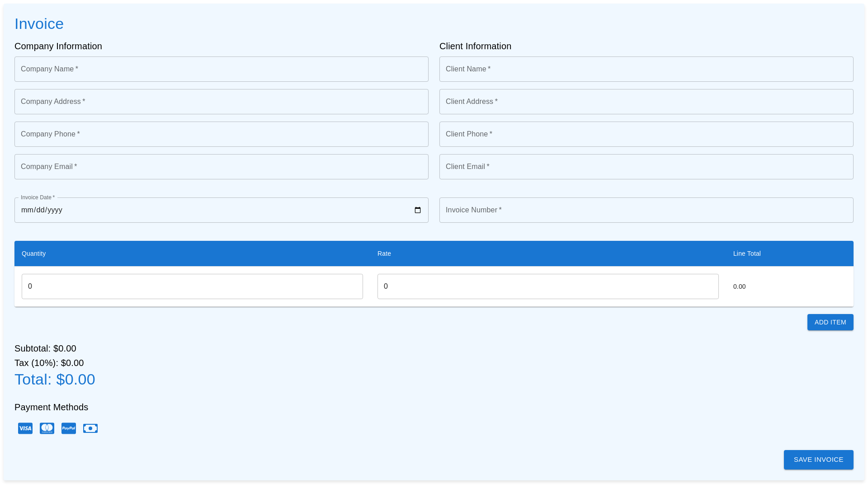
Task: Click inside the Client Phone field
Action: 646,134
